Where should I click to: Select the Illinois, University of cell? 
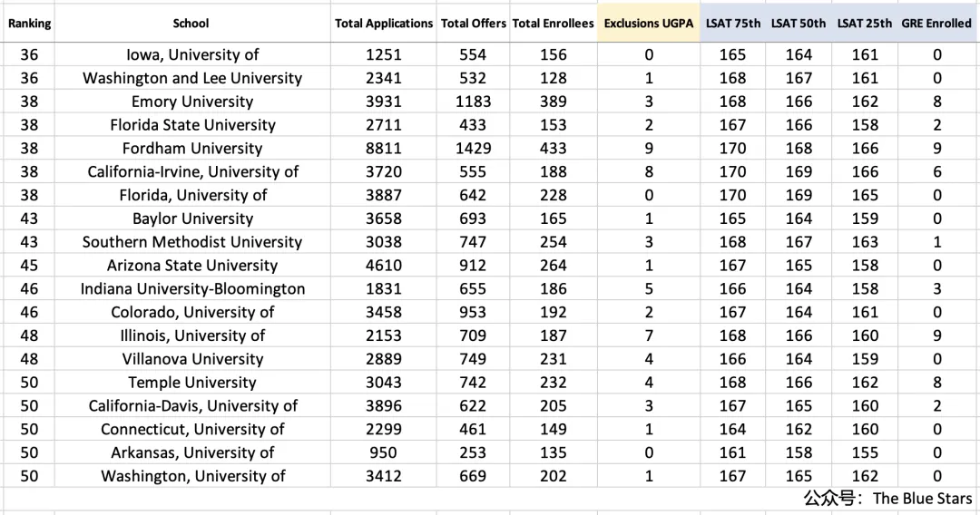click(x=192, y=335)
